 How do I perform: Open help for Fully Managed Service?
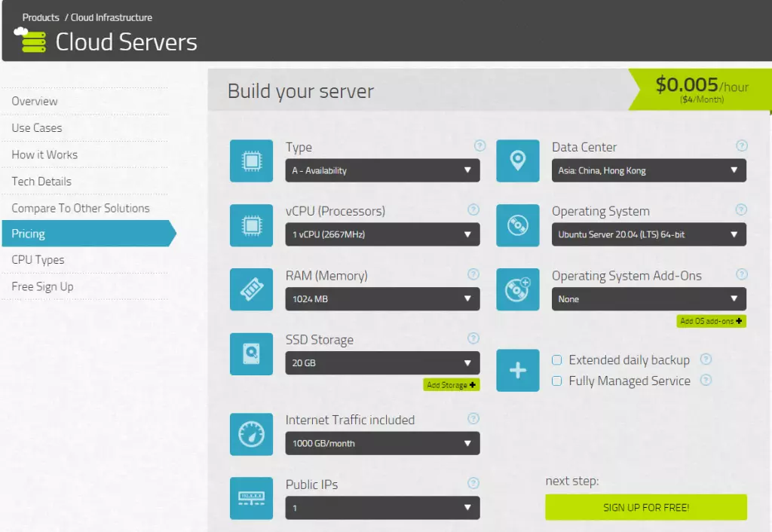coord(706,380)
